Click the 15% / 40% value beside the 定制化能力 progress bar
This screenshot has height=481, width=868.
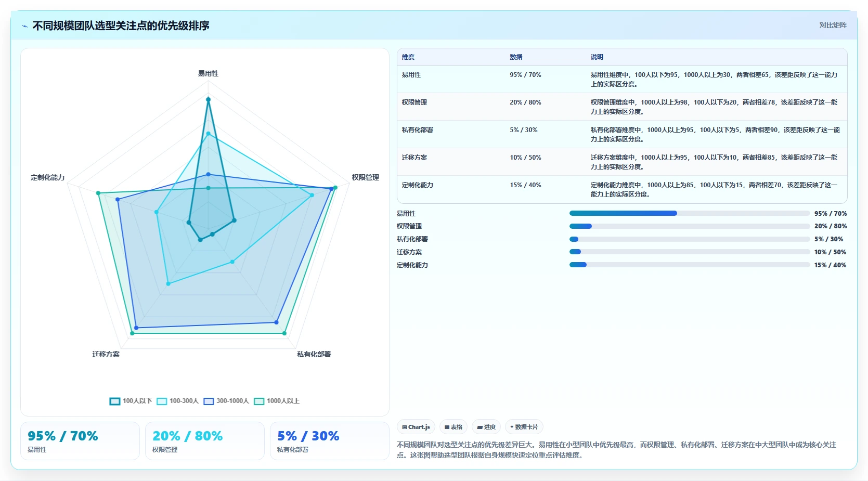830,265
